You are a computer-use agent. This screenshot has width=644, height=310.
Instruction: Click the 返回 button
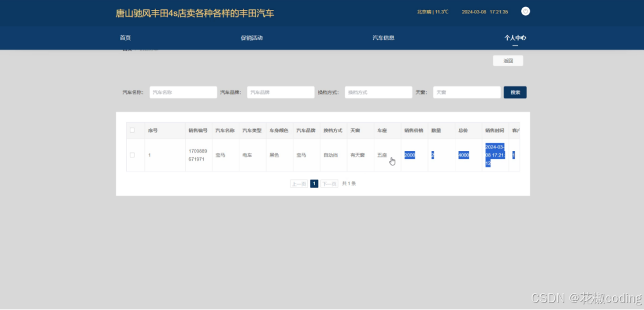[508, 61]
